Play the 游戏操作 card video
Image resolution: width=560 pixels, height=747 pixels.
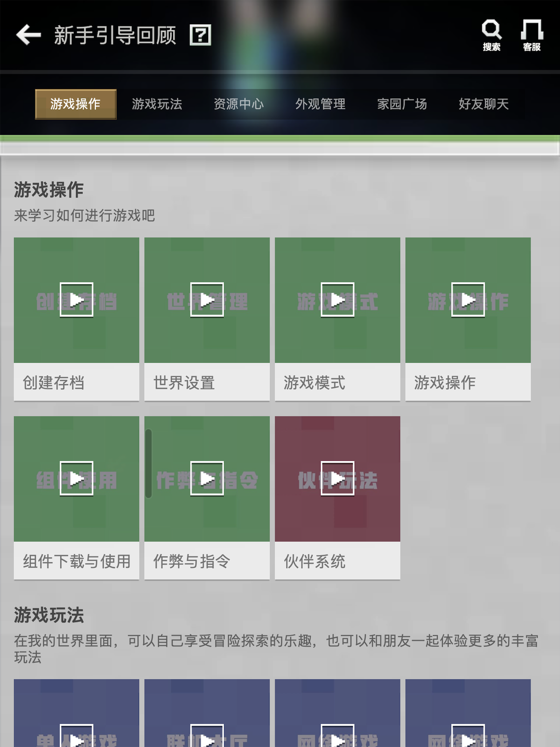tap(468, 300)
